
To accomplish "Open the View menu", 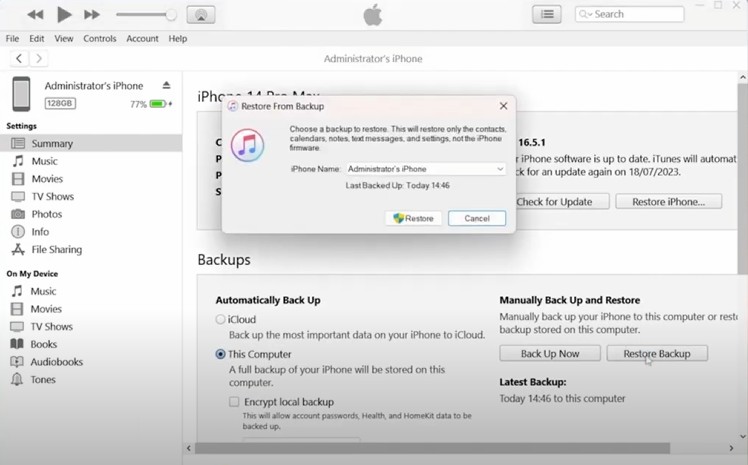I will point(63,39).
